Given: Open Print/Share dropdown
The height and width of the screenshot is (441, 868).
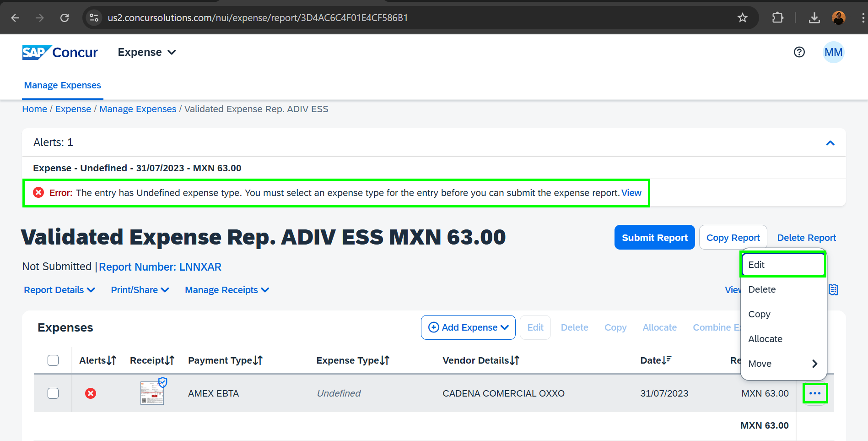Looking at the screenshot, I should point(140,290).
